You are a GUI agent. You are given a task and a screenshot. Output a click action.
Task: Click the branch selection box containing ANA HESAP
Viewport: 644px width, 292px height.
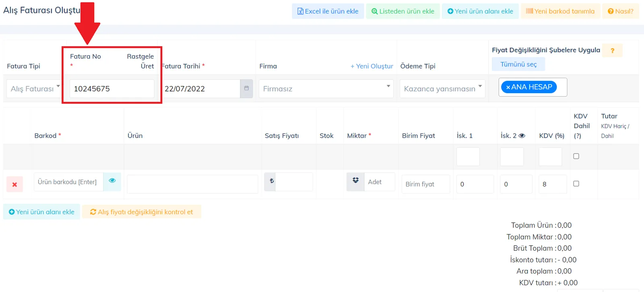(x=533, y=87)
